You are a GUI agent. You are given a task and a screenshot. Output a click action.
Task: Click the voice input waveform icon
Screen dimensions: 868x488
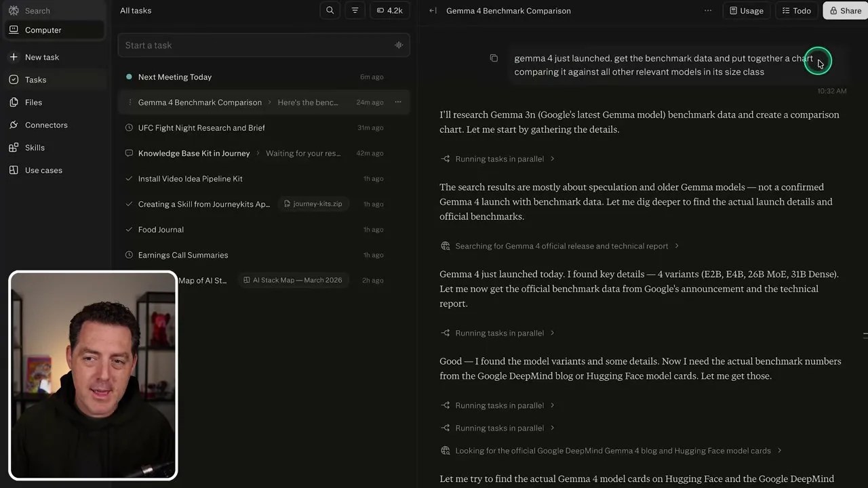[399, 45]
